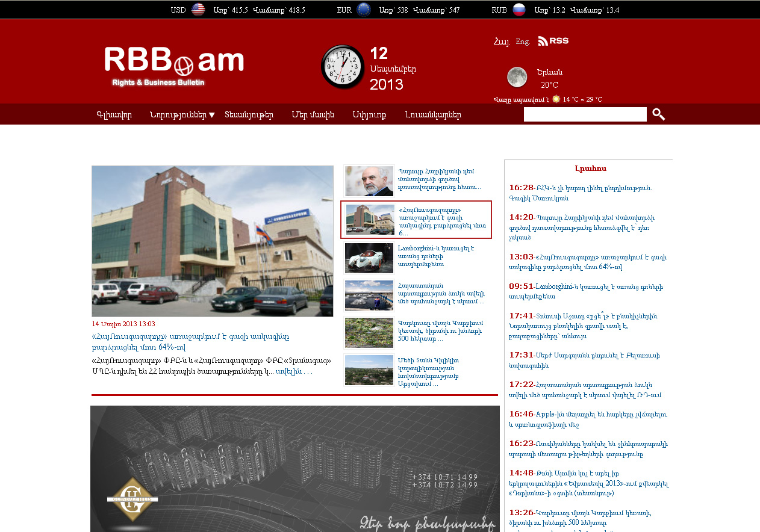The height and width of the screenshot is (532, 760).
Task: Switch language to Eng.
Action: [x=523, y=42]
